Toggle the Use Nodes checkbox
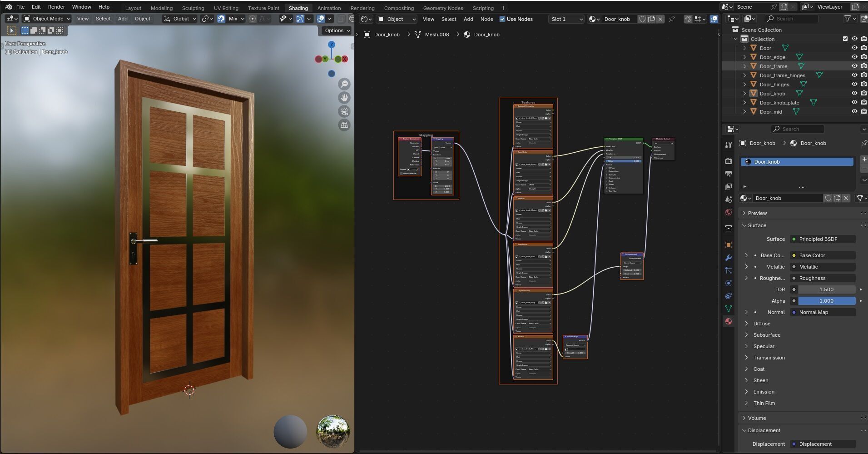868x454 pixels. [502, 19]
